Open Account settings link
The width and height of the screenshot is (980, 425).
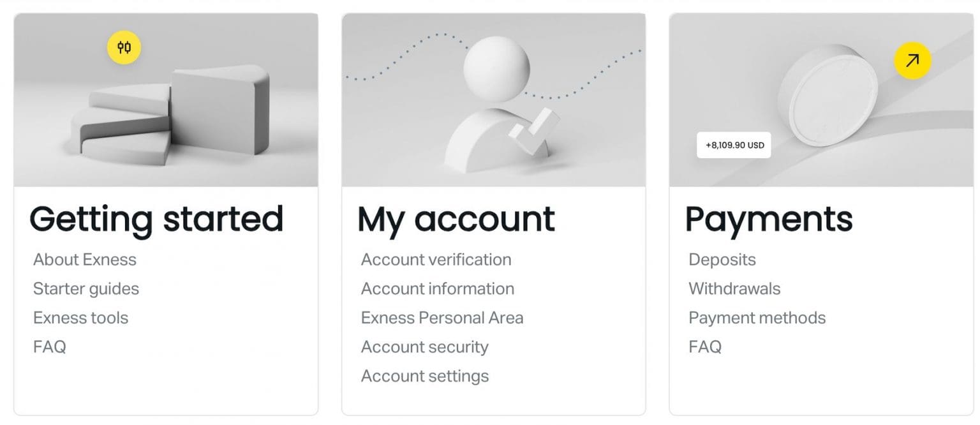424,377
